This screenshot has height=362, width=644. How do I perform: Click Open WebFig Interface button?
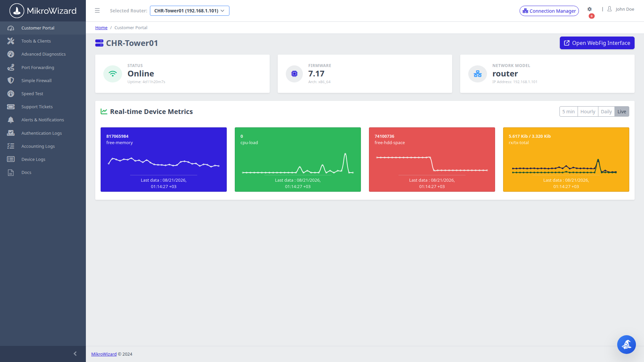tap(597, 43)
